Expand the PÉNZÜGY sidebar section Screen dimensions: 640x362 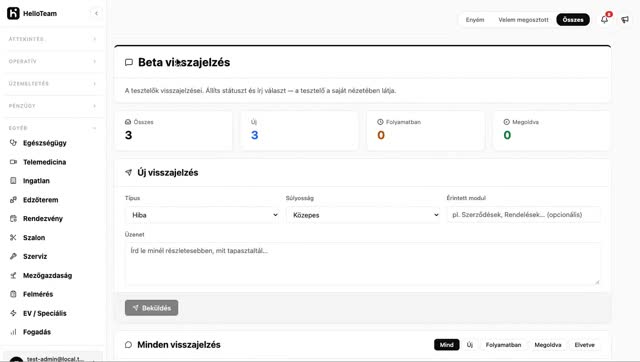pyautogui.click(x=53, y=106)
